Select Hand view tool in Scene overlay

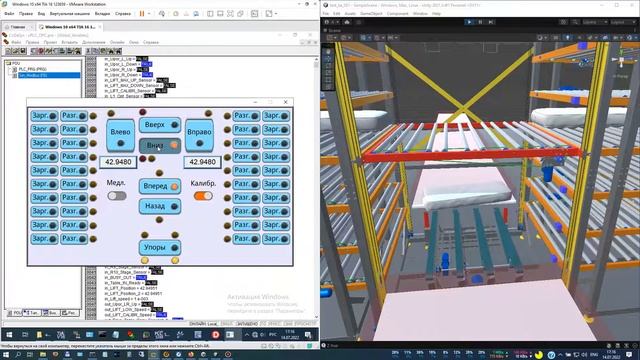[x=328, y=52]
